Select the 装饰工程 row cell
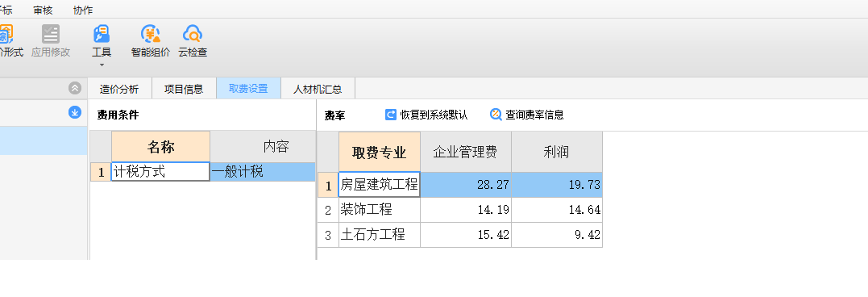This screenshot has height=297, width=868. pos(380,210)
